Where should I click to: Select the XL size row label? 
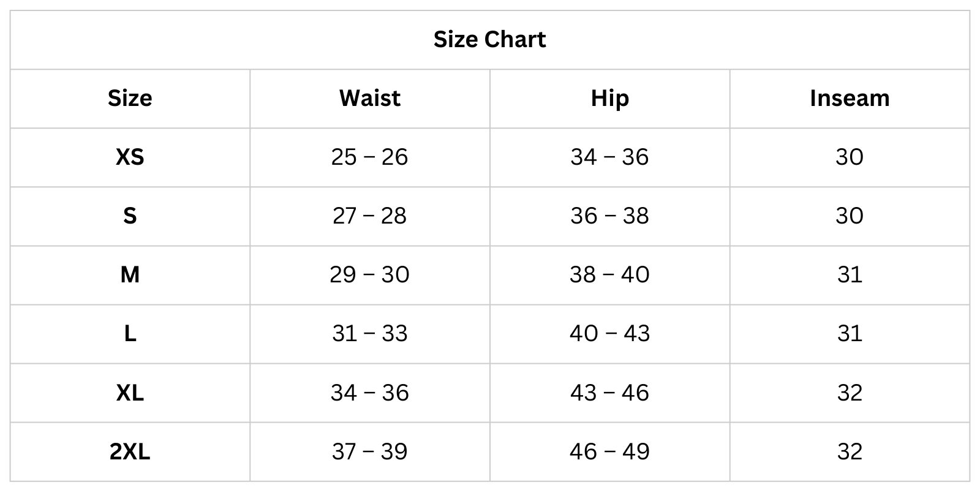130,393
